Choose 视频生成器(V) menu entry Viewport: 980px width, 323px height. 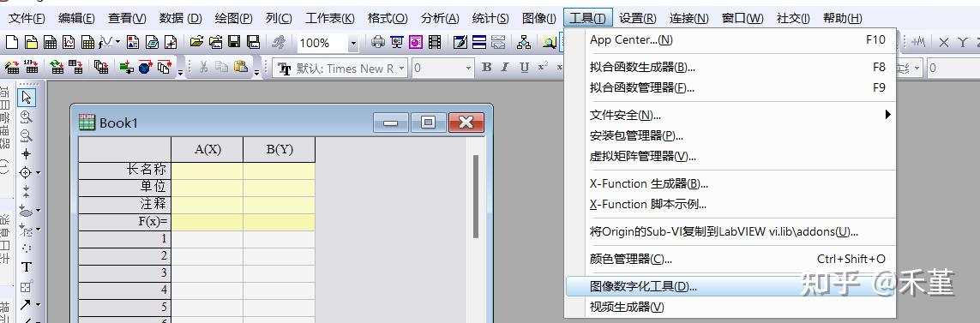pyautogui.click(x=730, y=307)
